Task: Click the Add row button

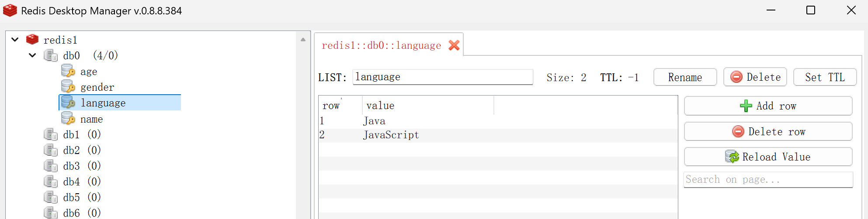Action: pyautogui.click(x=768, y=106)
